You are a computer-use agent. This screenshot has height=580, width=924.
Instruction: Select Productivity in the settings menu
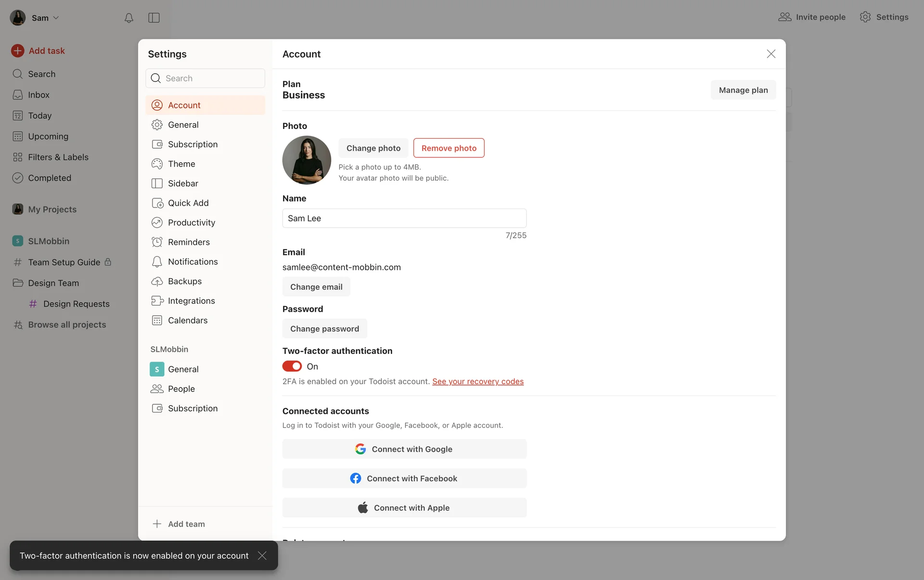coord(191,222)
